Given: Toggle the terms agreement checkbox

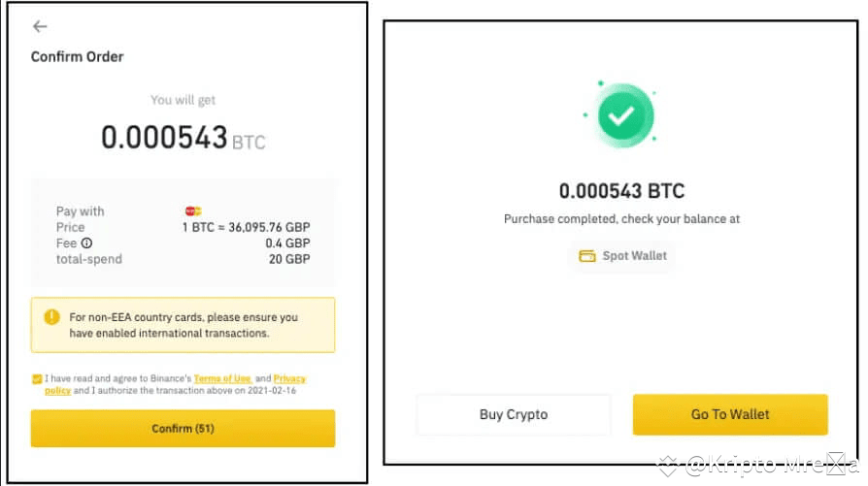Looking at the screenshot, I should [37, 378].
